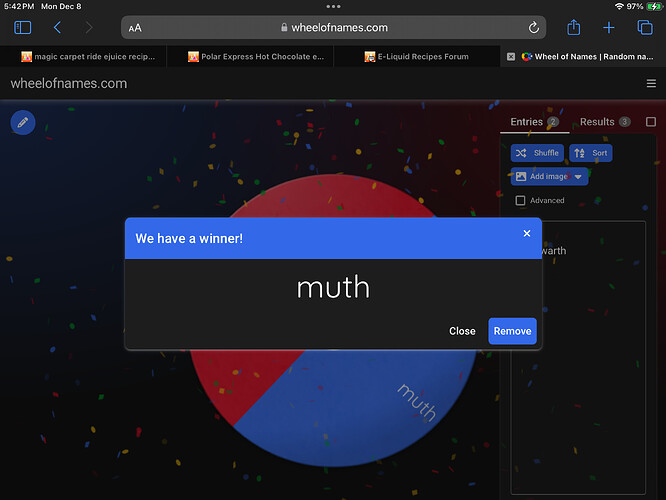Tap the AA reader text options
The width and height of the screenshot is (666, 500).
tap(135, 29)
